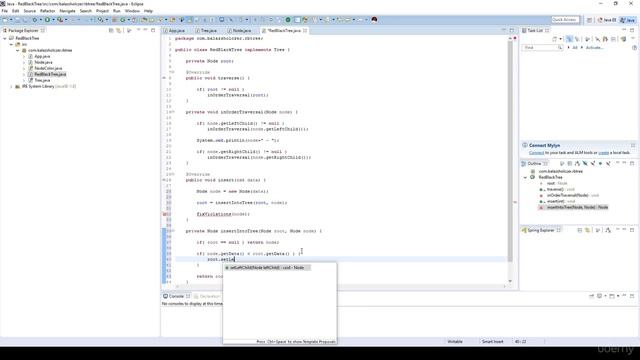Select insertIntoTree(Node, Node) in Outline
The width and height of the screenshot is (640, 360).
(x=573, y=207)
